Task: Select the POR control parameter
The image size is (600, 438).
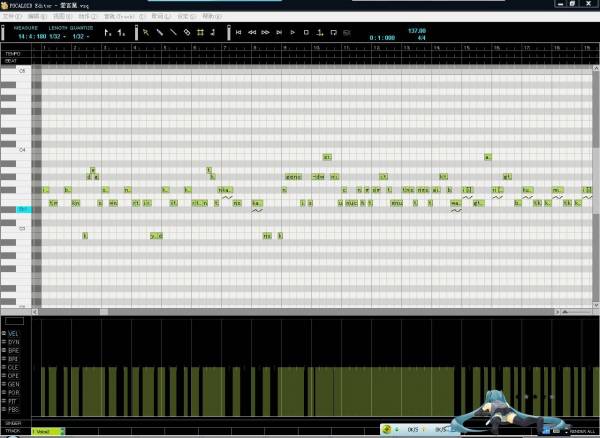Action: [13, 393]
